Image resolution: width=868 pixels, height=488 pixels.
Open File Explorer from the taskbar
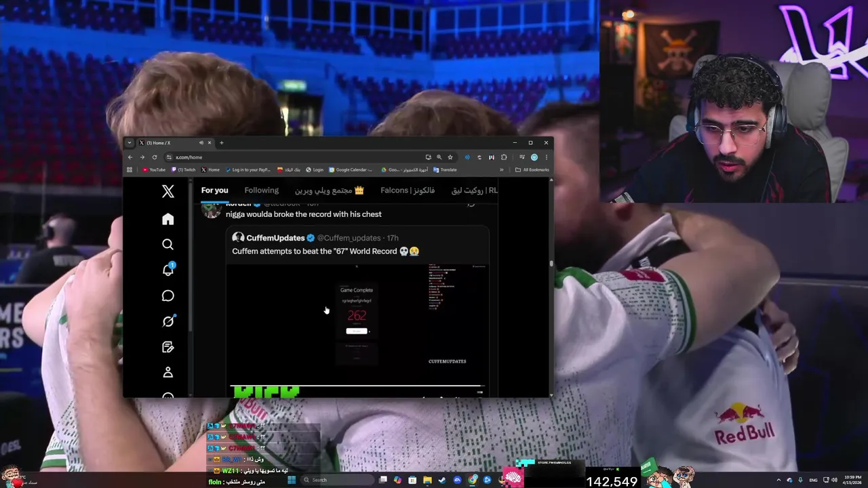coord(427,480)
